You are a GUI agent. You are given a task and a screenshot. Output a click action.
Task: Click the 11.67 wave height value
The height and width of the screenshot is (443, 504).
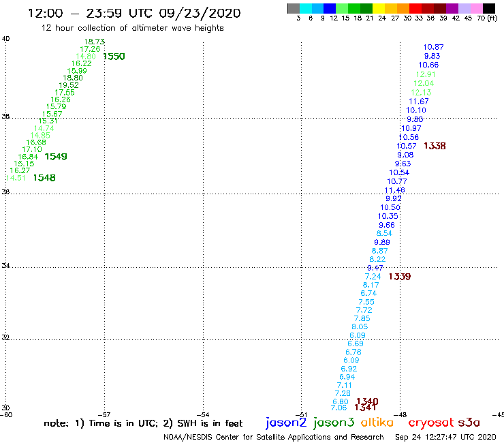point(419,102)
